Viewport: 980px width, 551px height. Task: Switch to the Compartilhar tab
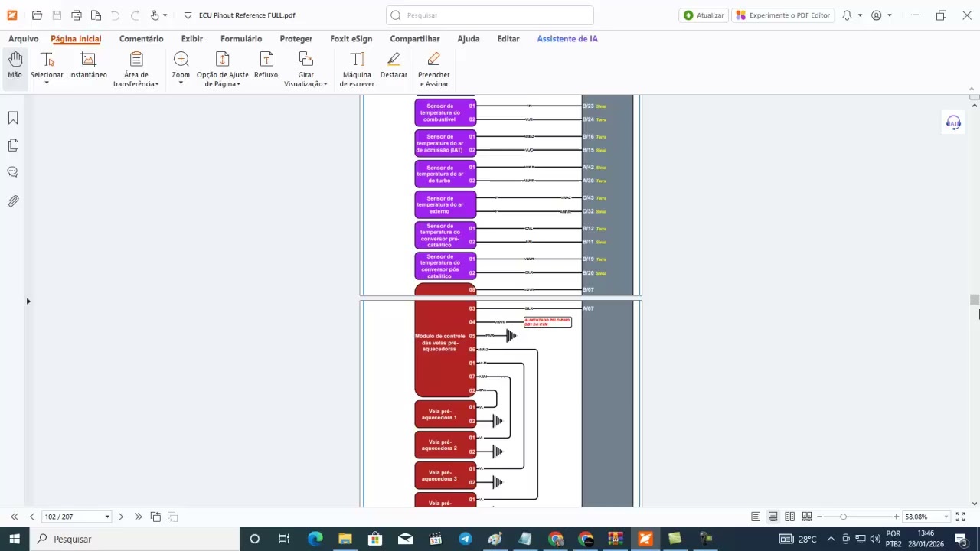pyautogui.click(x=415, y=39)
